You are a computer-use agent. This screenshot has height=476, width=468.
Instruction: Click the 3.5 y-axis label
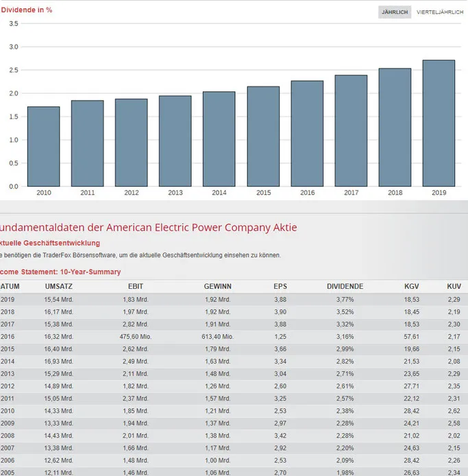(14, 24)
